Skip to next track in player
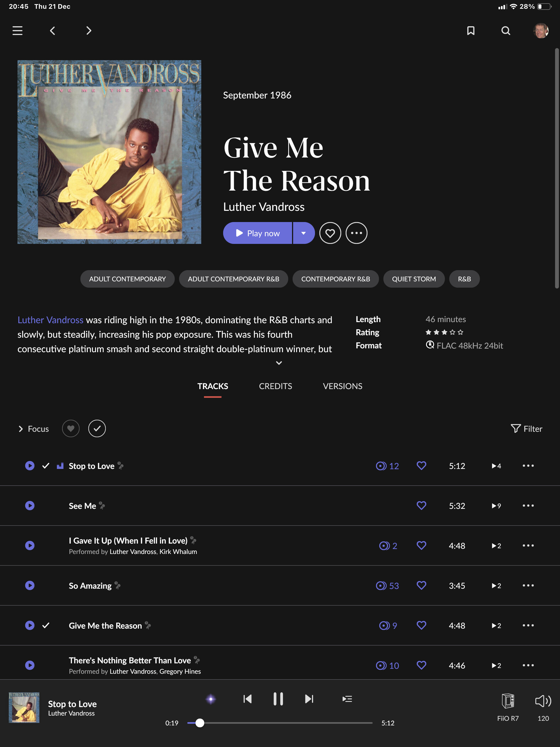The width and height of the screenshot is (560, 747). pos(309,699)
